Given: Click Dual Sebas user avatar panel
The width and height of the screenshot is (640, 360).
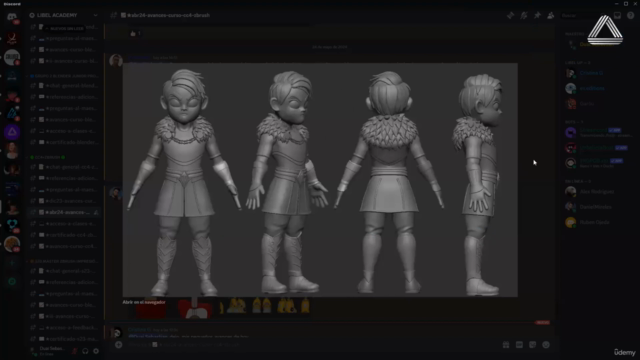Looking at the screenshot, I should (x=47, y=351).
